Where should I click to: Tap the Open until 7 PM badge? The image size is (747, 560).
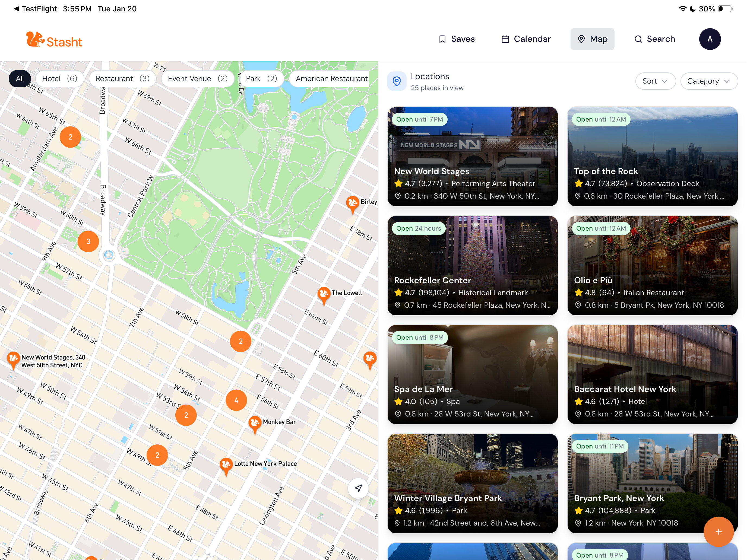tap(419, 119)
